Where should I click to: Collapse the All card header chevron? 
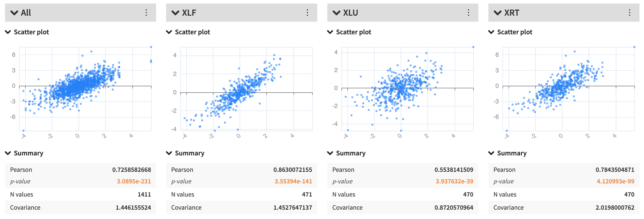pos(14,13)
